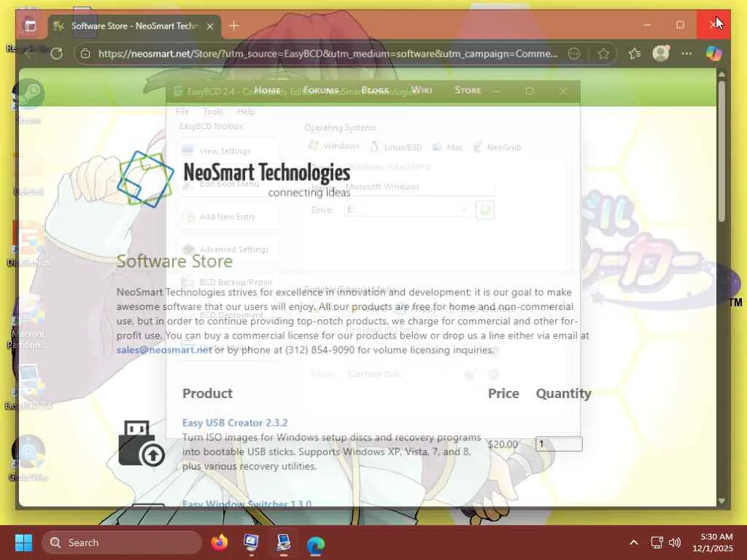Select the Software Store tab
Screen dimensions: 747x560
click(134, 26)
